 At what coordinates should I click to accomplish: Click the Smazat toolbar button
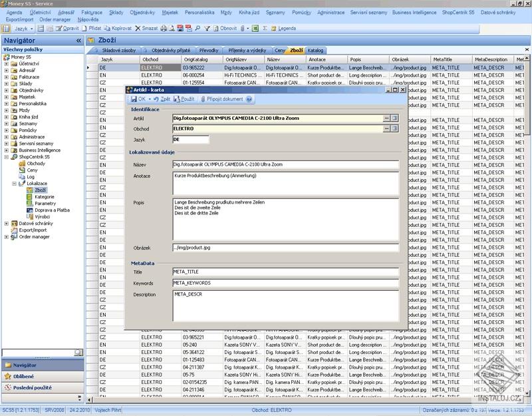pos(146,29)
